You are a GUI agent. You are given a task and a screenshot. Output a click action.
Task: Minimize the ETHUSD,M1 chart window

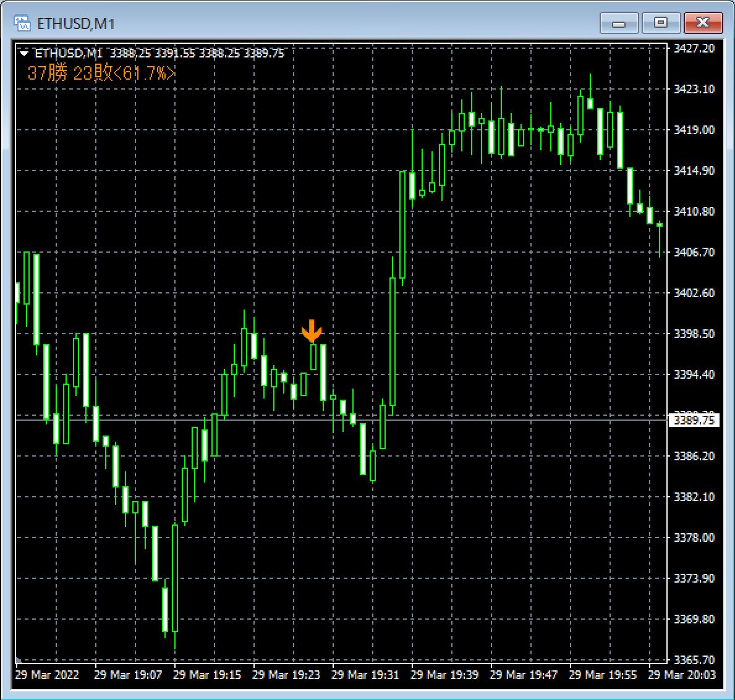click(619, 23)
